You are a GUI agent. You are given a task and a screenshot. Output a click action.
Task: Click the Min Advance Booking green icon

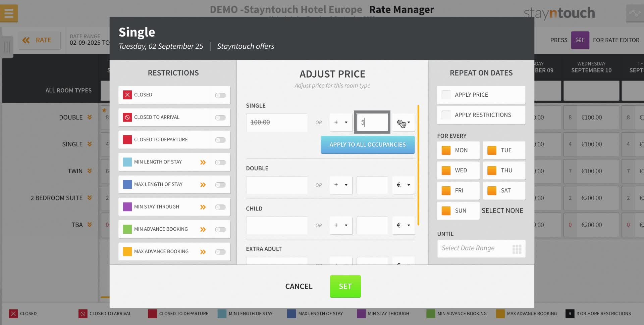point(127,229)
